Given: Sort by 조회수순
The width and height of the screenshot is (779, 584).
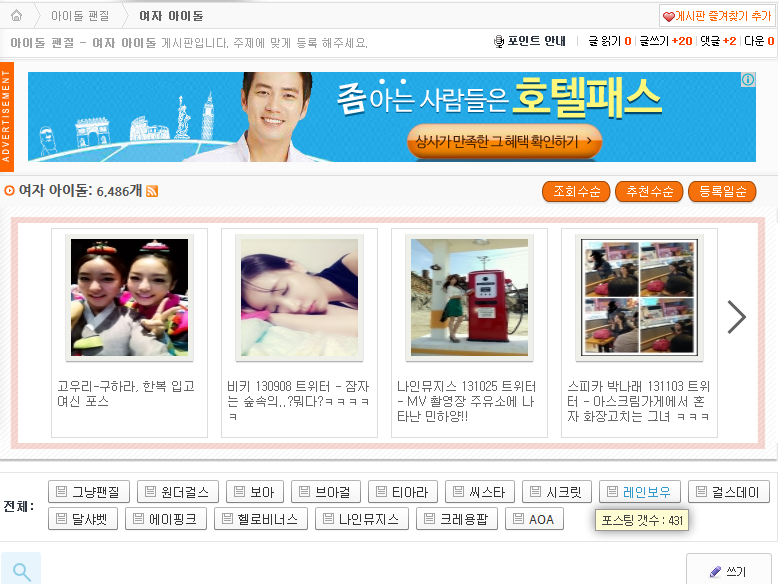Looking at the screenshot, I should pyautogui.click(x=576, y=191).
